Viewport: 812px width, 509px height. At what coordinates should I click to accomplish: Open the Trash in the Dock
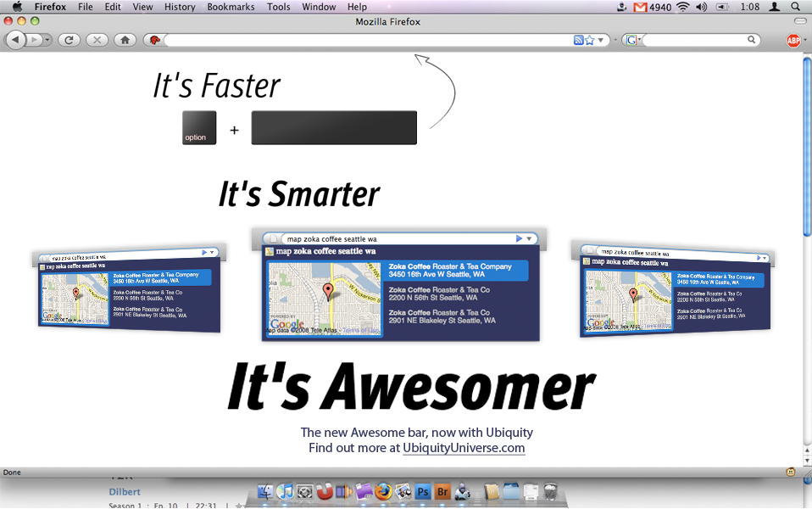(550, 491)
